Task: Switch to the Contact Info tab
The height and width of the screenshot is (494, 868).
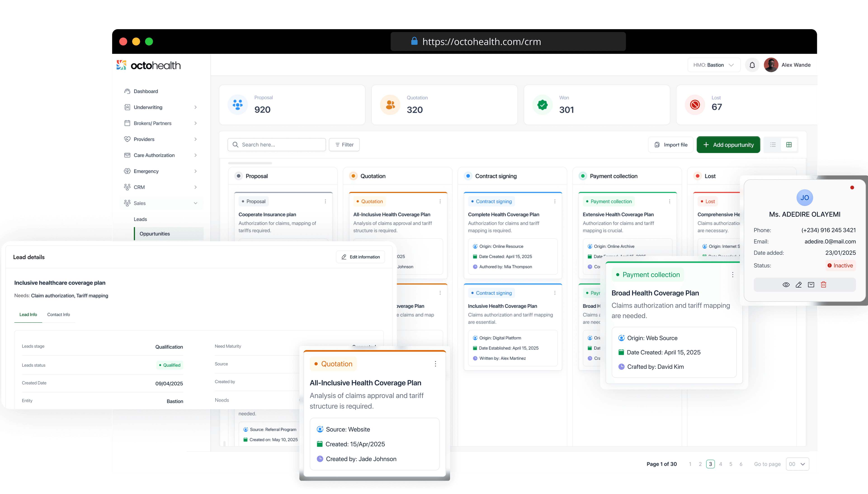Action: coord(58,314)
